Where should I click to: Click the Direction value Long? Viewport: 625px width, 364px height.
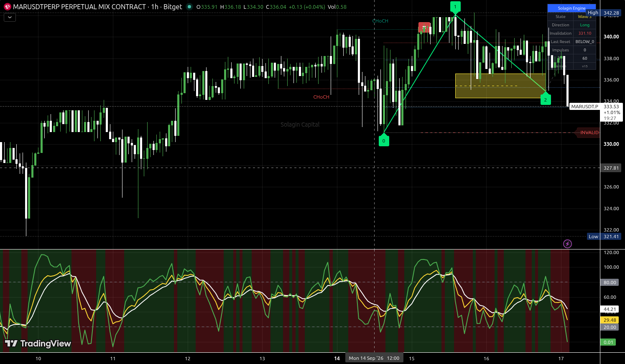pyautogui.click(x=585, y=25)
